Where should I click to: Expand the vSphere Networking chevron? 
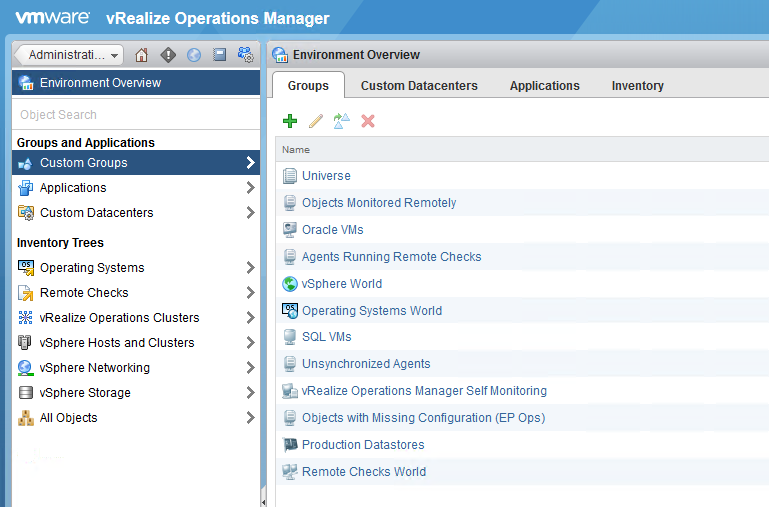250,368
